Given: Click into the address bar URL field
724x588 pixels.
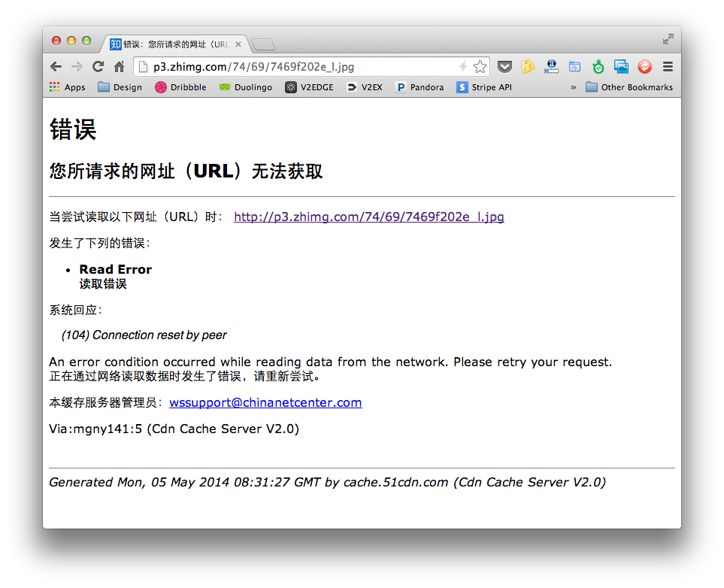Looking at the screenshot, I should pos(301,67).
